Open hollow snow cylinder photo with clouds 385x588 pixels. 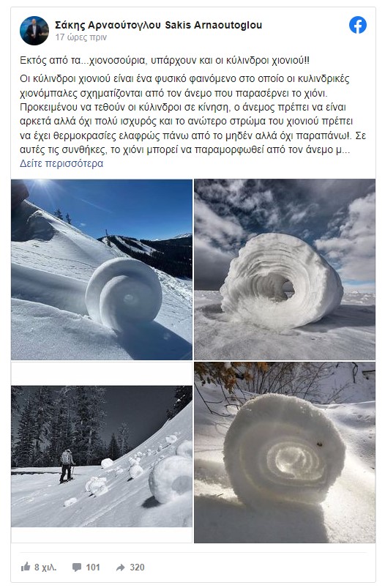click(285, 269)
